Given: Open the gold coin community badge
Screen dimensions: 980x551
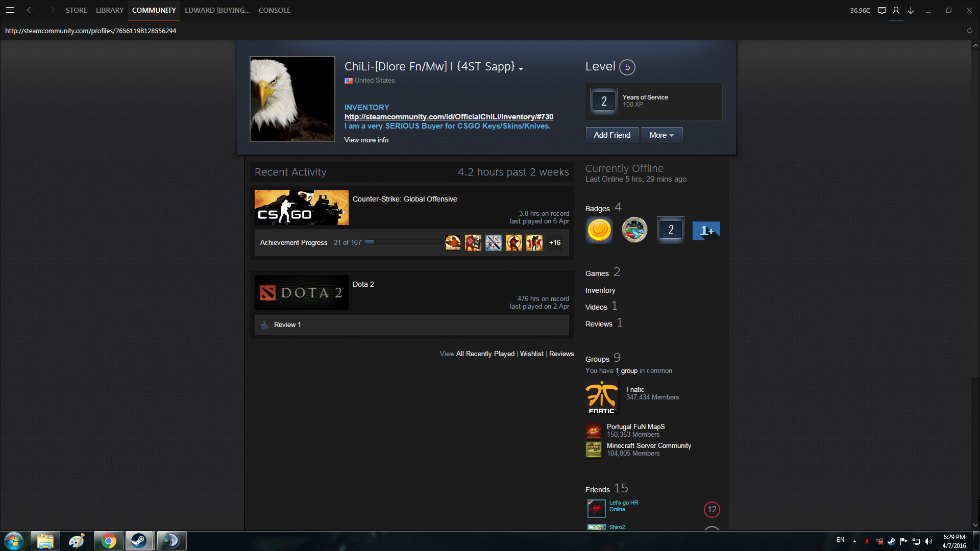Looking at the screenshot, I should 599,230.
